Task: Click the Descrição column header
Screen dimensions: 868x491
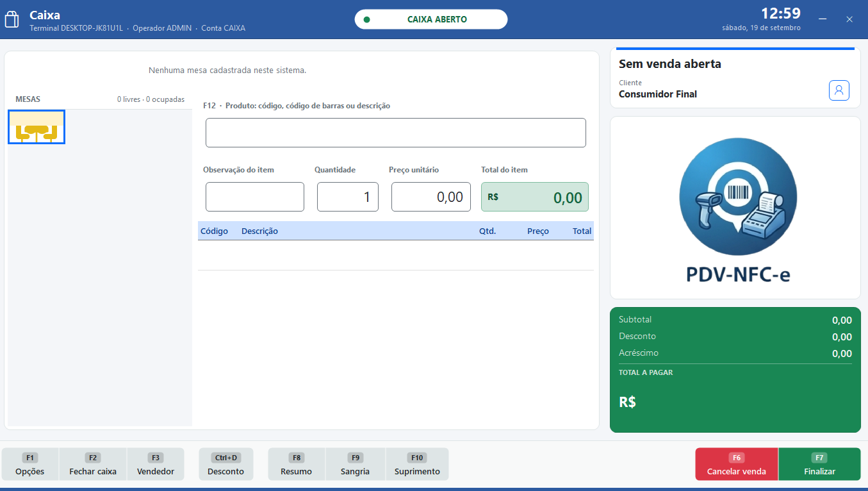Action: tap(259, 231)
